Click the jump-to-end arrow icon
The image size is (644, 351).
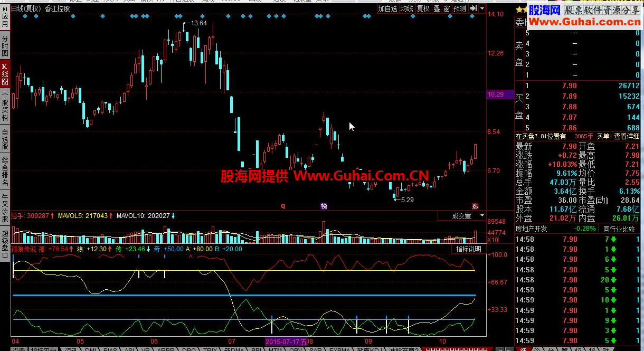pyautogui.click(x=473, y=8)
